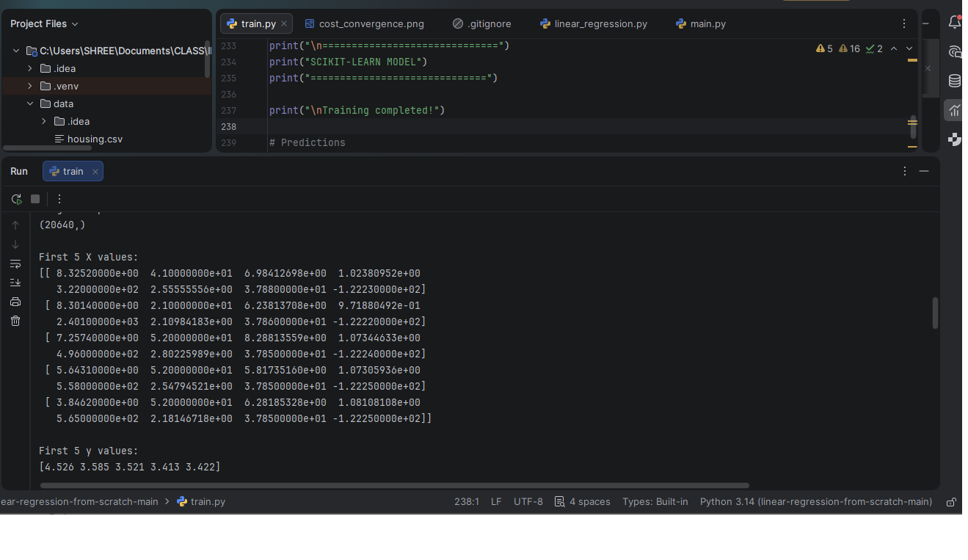968x560 pixels.
Task: Open Notifications bell panel
Action: pyautogui.click(x=954, y=22)
